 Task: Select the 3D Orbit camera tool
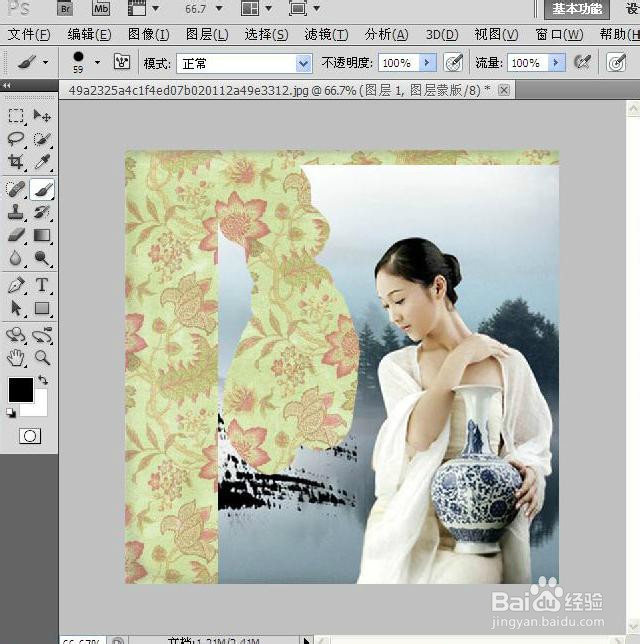pos(42,335)
